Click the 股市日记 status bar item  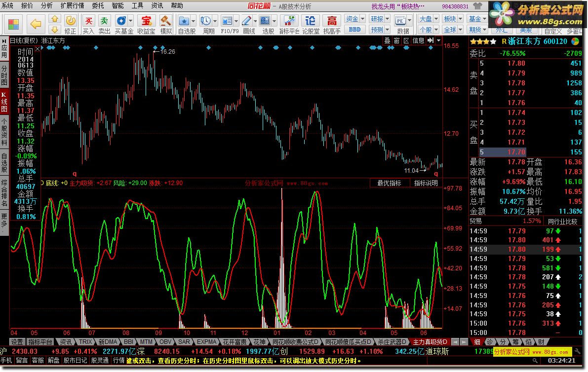(75, 360)
